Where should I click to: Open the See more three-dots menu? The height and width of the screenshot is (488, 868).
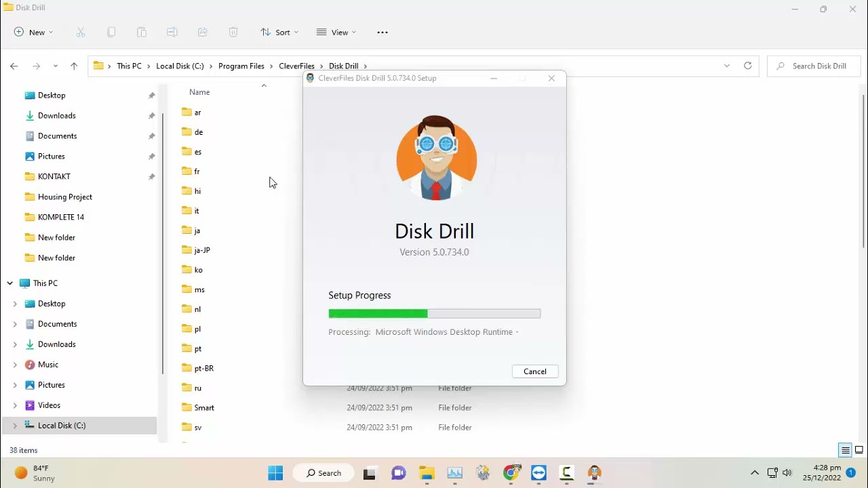pos(382,32)
